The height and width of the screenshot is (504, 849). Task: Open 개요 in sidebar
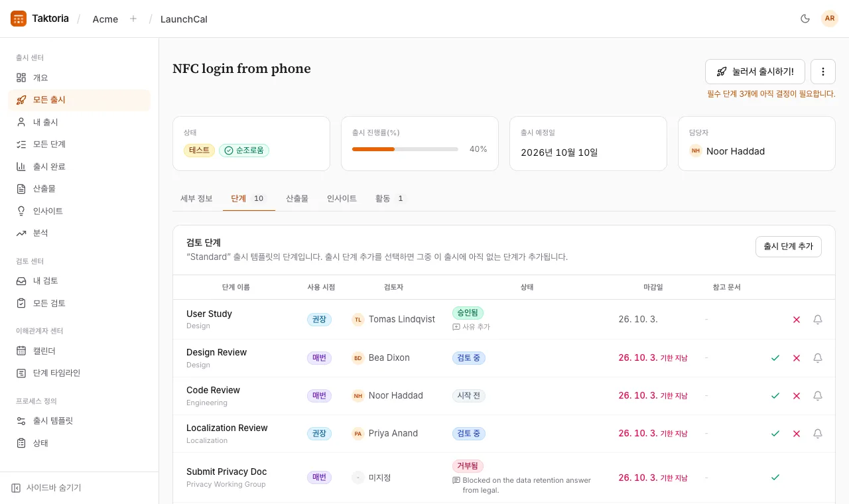click(x=80, y=78)
